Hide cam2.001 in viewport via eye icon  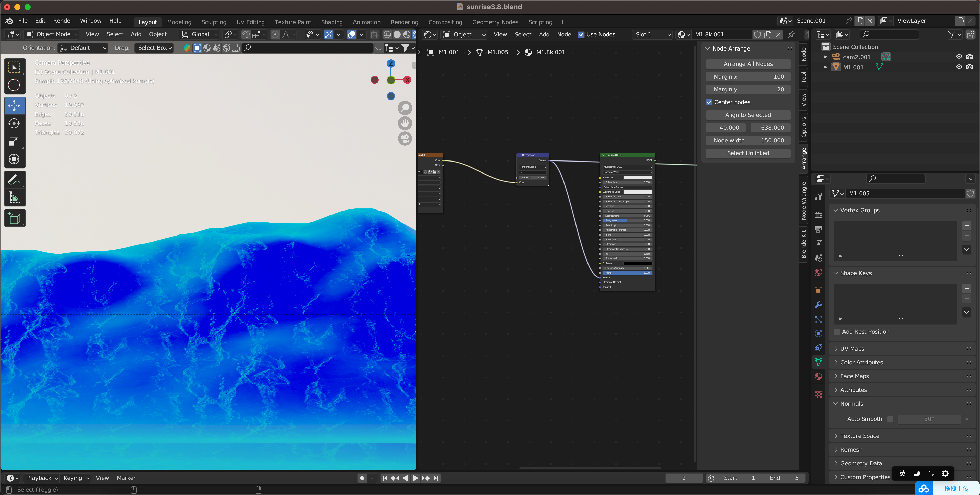(x=959, y=57)
